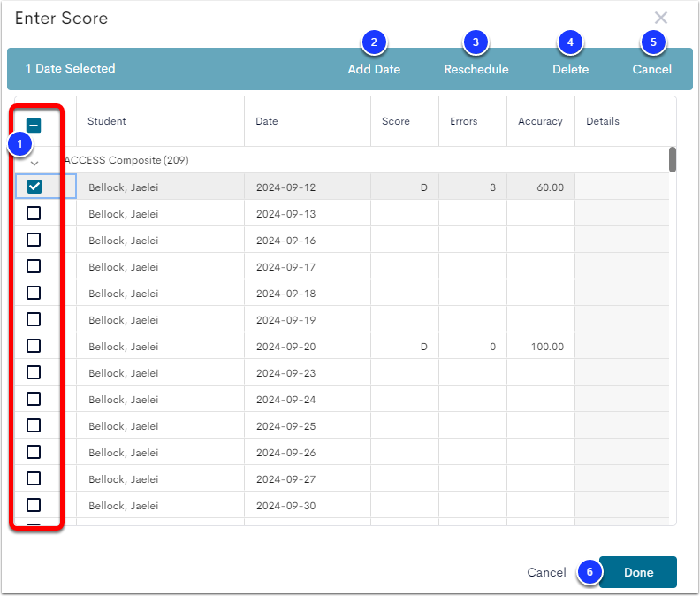Screen dimensions: 700x596
Task: Click the date 2024-09-16
Action: click(285, 241)
